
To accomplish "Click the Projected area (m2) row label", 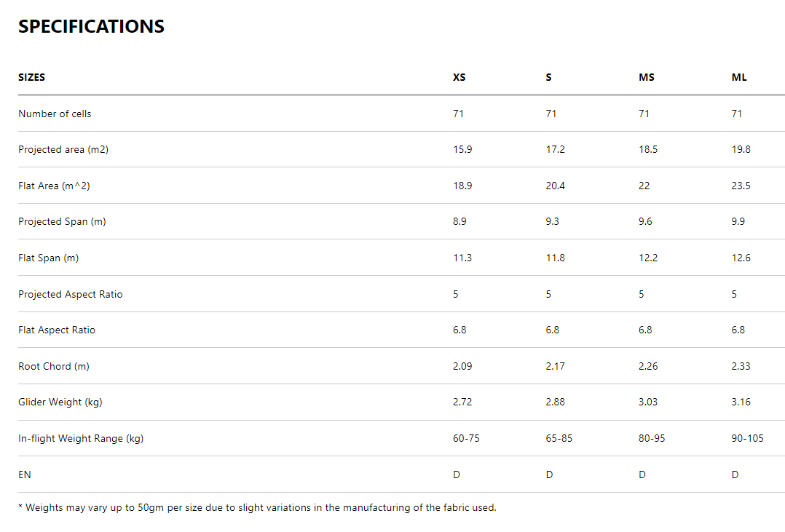I will 63,149.
